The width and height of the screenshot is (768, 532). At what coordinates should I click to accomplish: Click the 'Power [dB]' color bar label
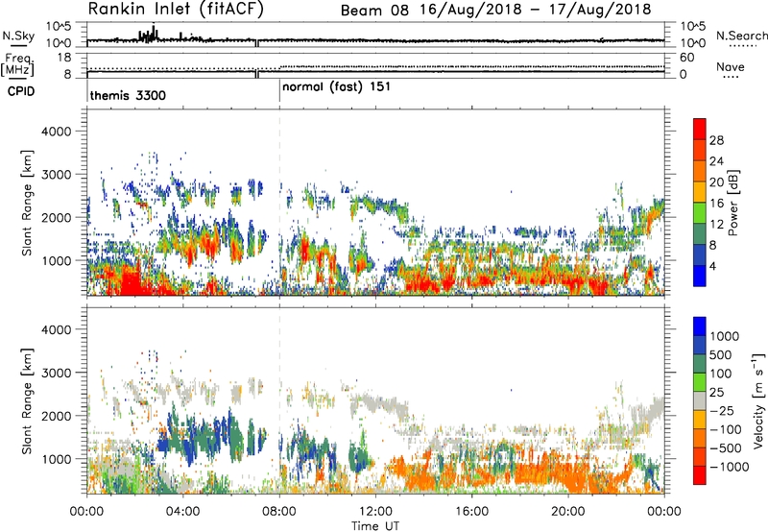point(733,203)
